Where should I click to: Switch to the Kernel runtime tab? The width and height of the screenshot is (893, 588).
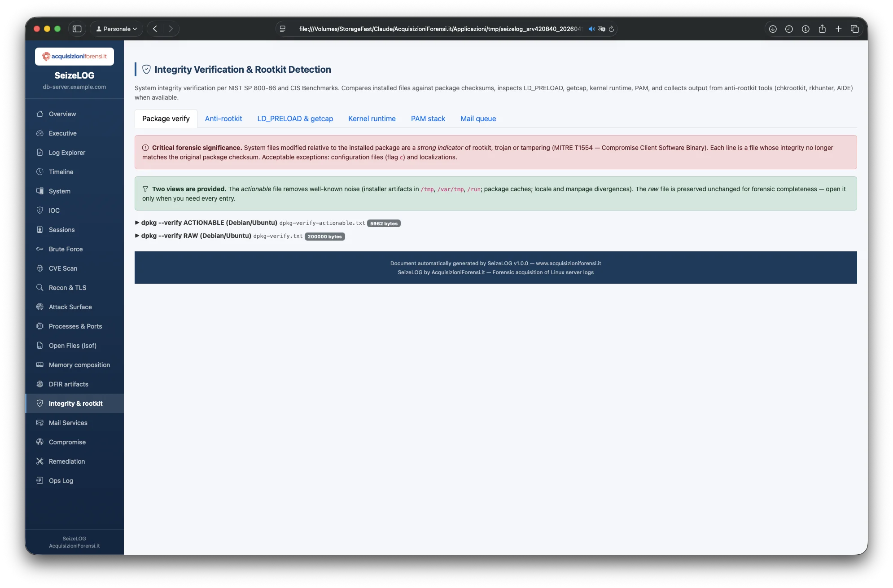click(371, 118)
